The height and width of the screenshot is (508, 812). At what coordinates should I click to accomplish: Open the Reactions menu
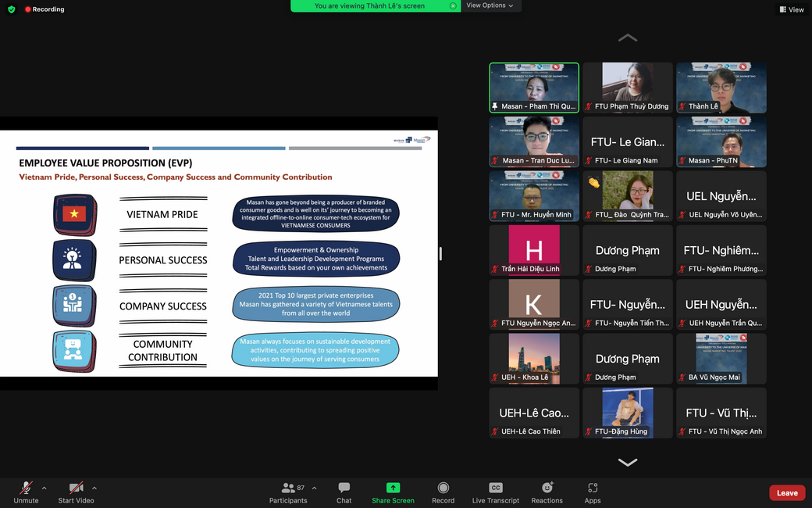[547, 493]
